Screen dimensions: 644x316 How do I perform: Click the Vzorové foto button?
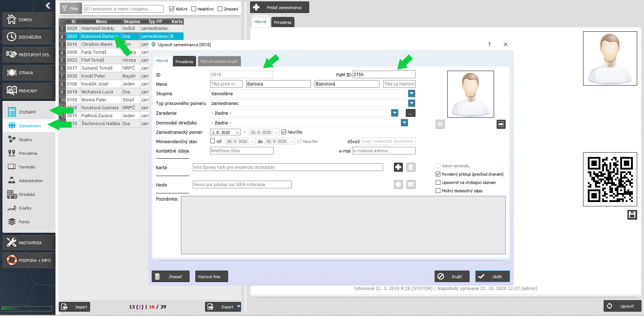(212, 276)
